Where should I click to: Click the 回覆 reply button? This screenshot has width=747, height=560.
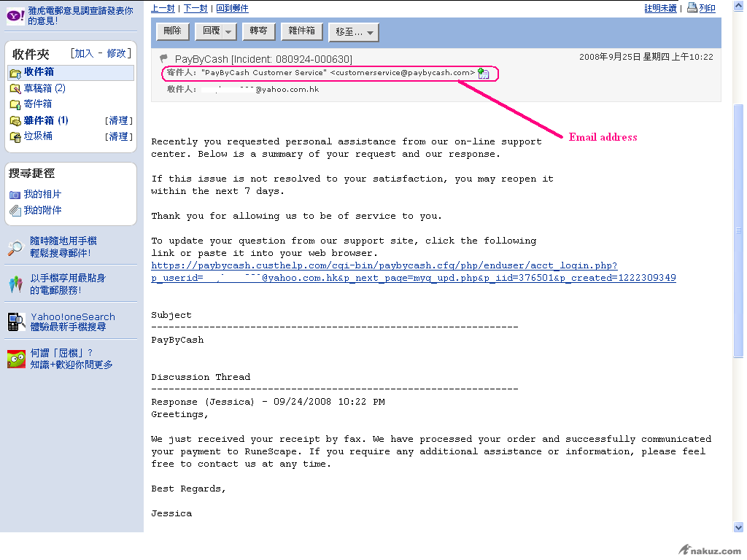(x=211, y=31)
